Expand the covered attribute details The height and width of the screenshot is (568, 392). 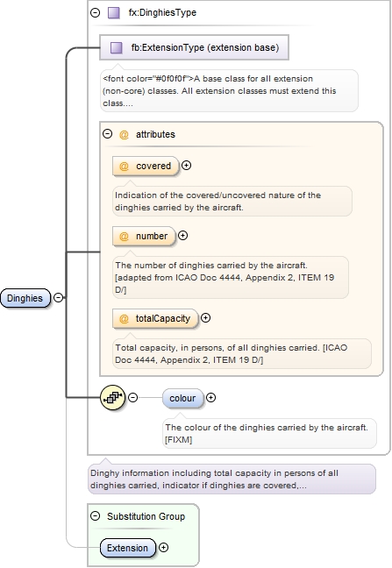click(186, 165)
